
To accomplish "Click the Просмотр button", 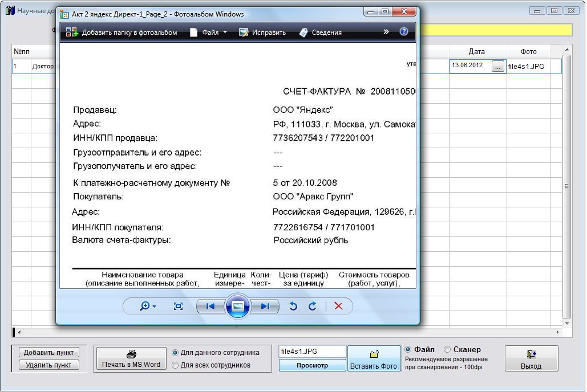I will (x=312, y=365).
